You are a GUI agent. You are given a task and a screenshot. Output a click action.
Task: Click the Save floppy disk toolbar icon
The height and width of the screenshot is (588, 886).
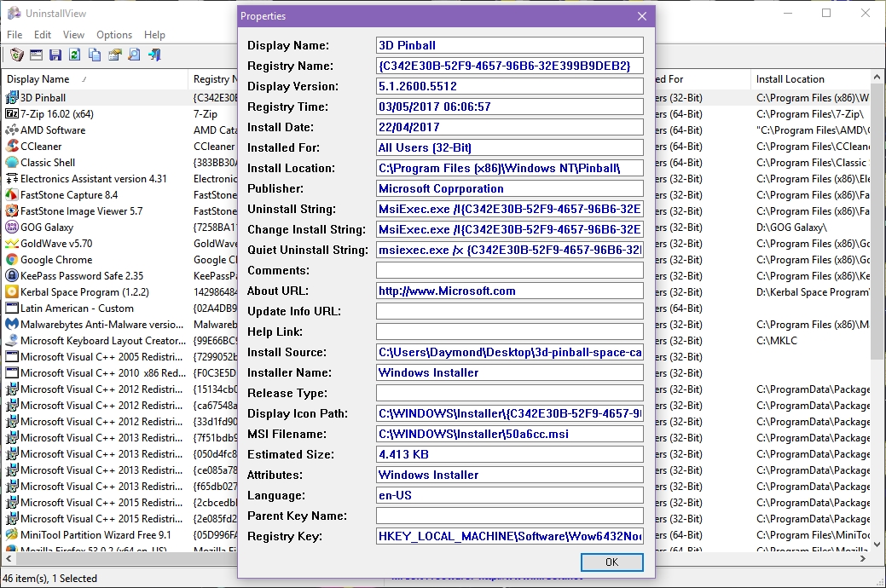[55, 55]
